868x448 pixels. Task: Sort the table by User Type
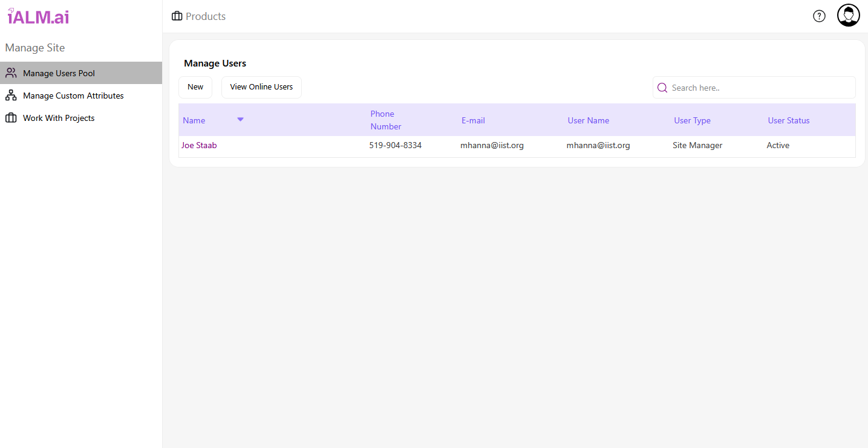(692, 120)
